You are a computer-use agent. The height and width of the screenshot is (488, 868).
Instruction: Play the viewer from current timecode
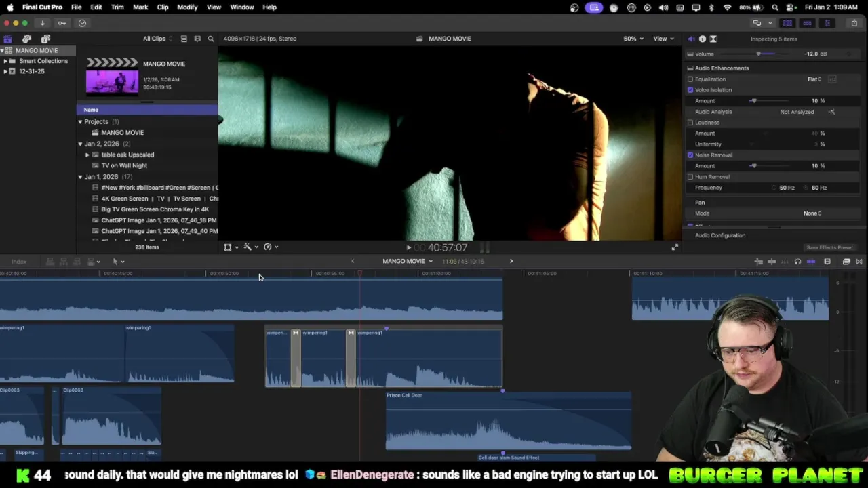(408, 248)
